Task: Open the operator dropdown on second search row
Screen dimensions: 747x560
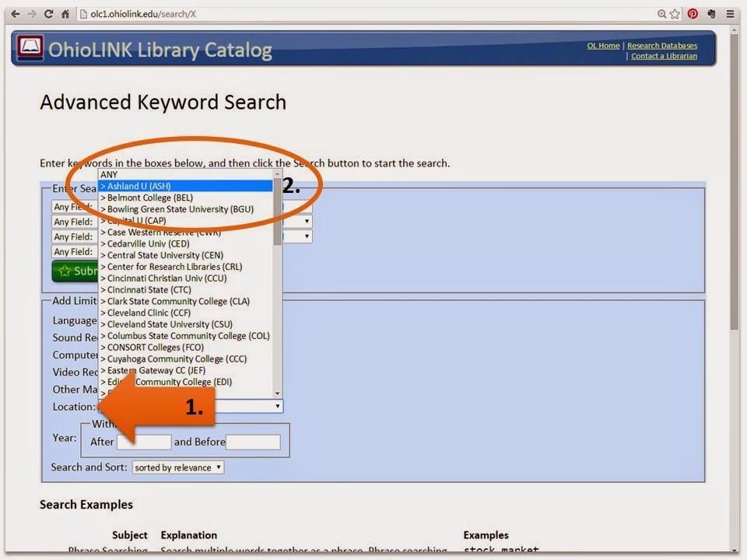Action: click(298, 222)
